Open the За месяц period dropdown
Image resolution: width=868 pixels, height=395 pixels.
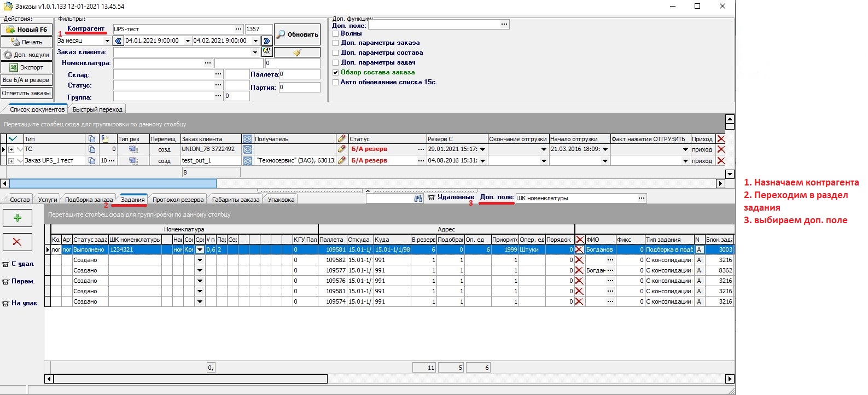point(107,41)
